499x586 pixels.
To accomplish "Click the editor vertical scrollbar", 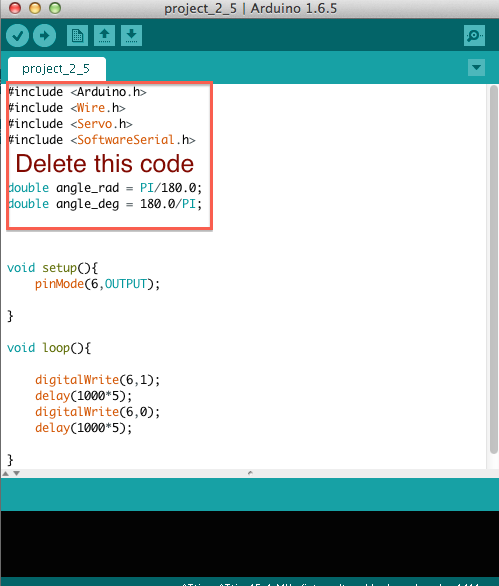I will pyautogui.click(x=494, y=269).
